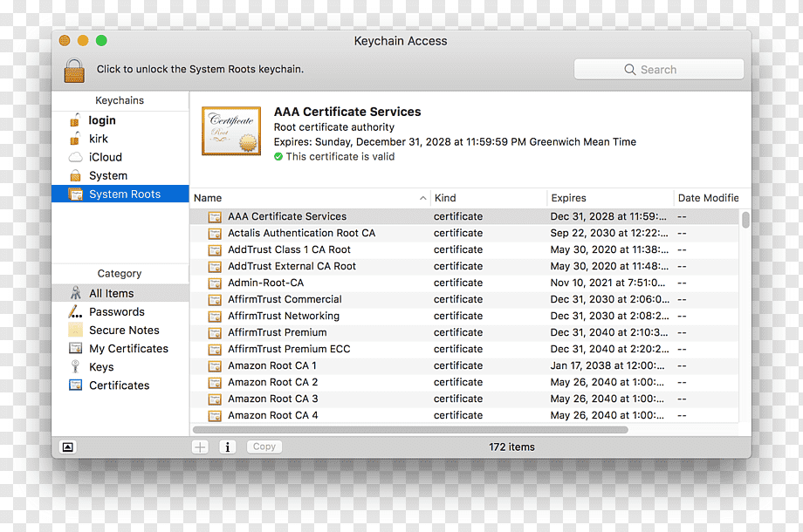This screenshot has width=803, height=532.
Task: Click the plus button to add item
Action: pos(200,447)
